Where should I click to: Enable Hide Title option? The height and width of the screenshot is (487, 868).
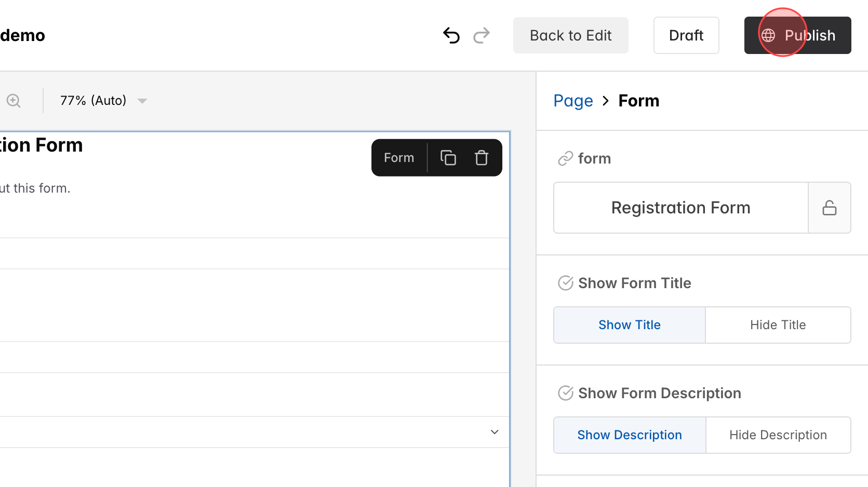click(x=778, y=324)
